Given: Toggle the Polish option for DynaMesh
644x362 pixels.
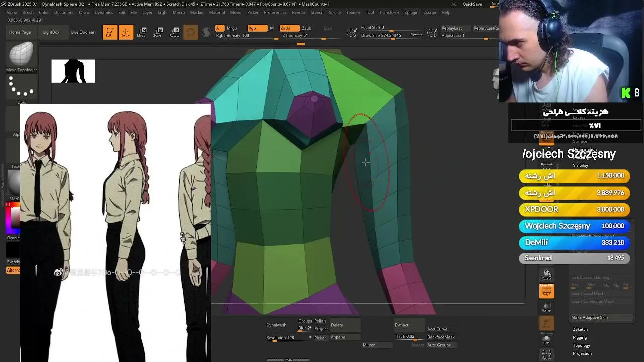Looking at the screenshot, I should (320, 321).
